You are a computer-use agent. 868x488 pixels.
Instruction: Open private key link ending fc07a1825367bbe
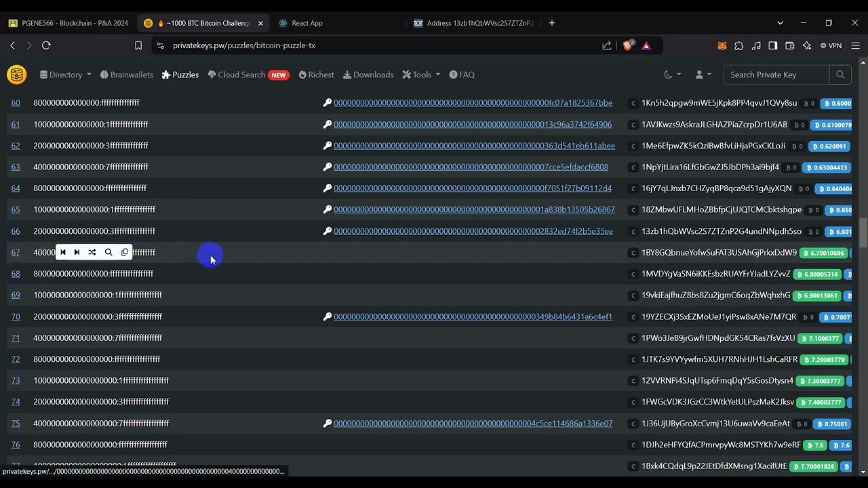473,103
